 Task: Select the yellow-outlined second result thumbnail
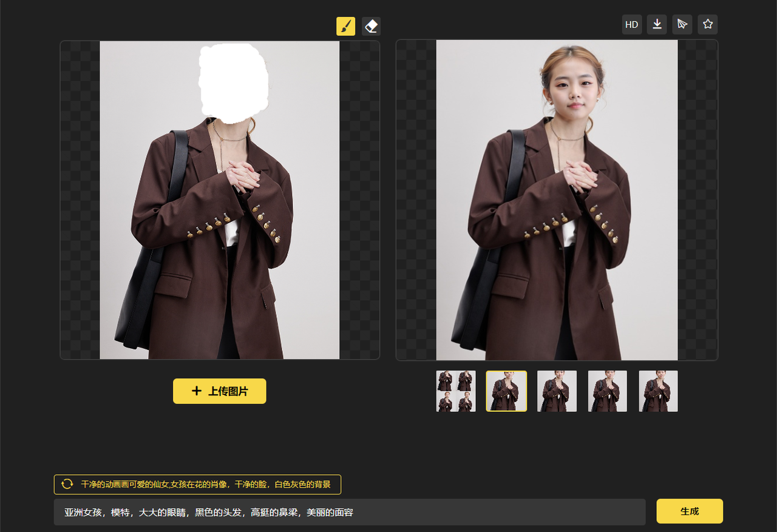point(506,391)
